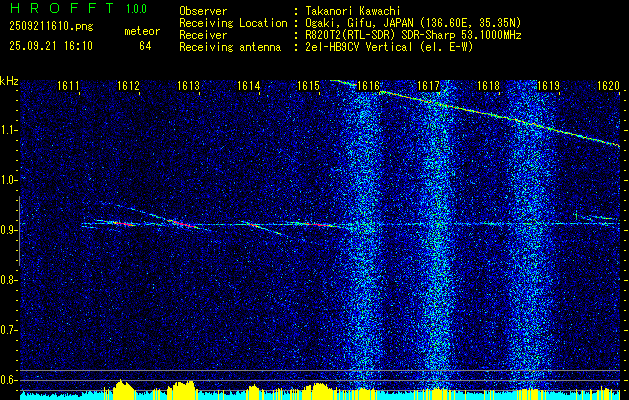Click the 0.6 frequency axis label

coord(9,379)
